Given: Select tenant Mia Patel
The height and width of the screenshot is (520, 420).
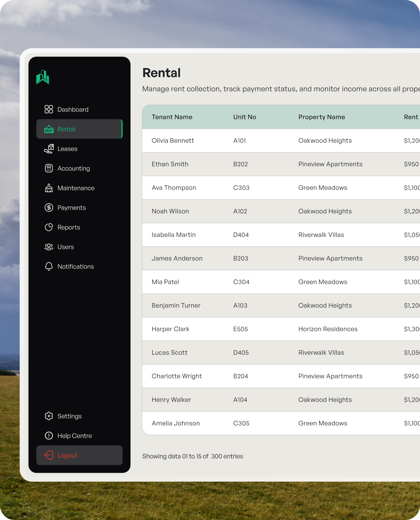Looking at the screenshot, I should 165,282.
